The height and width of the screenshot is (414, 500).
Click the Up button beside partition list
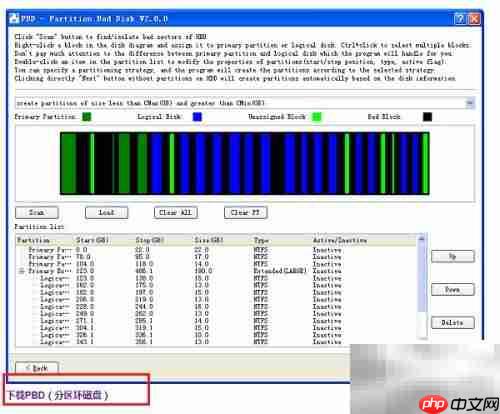tap(453, 256)
